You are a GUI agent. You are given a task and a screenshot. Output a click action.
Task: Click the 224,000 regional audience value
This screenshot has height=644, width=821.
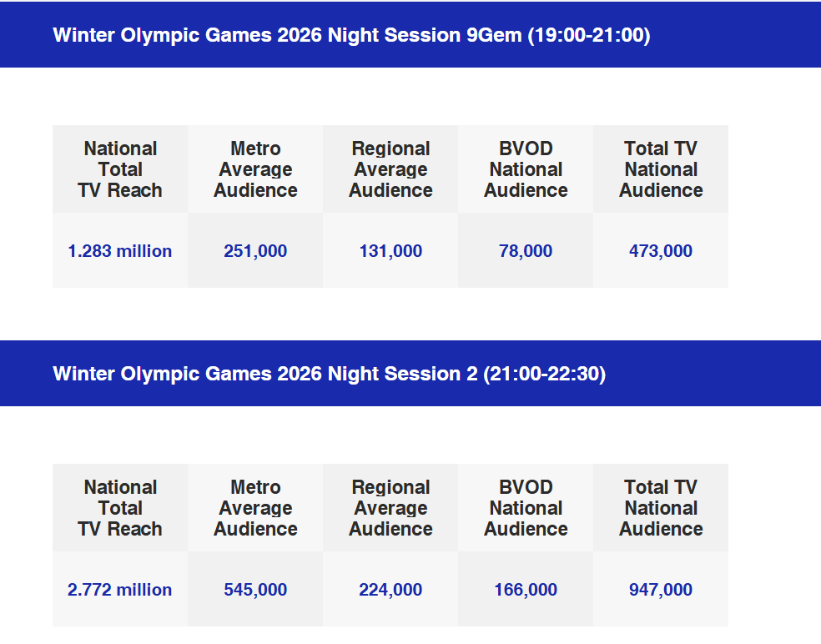[390, 590]
